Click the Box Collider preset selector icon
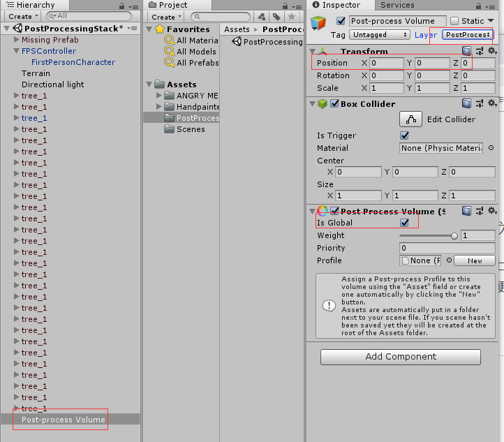This screenshot has width=504, height=442. click(480, 103)
